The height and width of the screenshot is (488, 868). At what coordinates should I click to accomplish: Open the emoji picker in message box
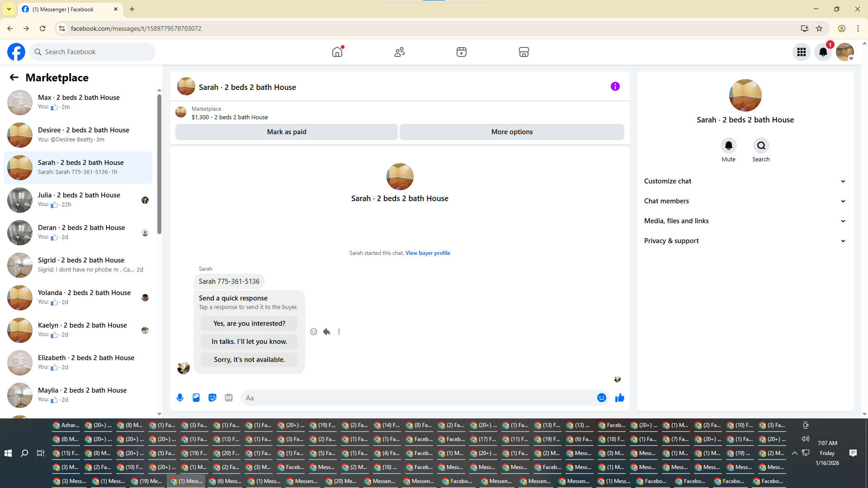(x=601, y=398)
